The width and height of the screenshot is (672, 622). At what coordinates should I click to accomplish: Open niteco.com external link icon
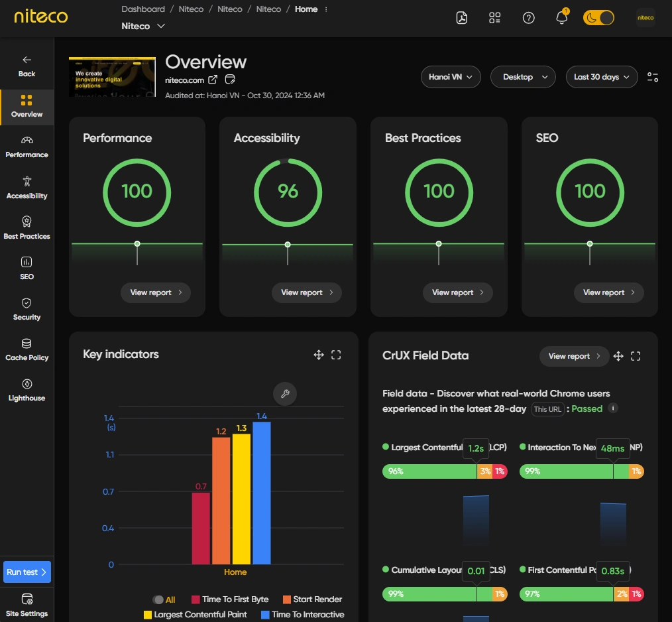[213, 80]
